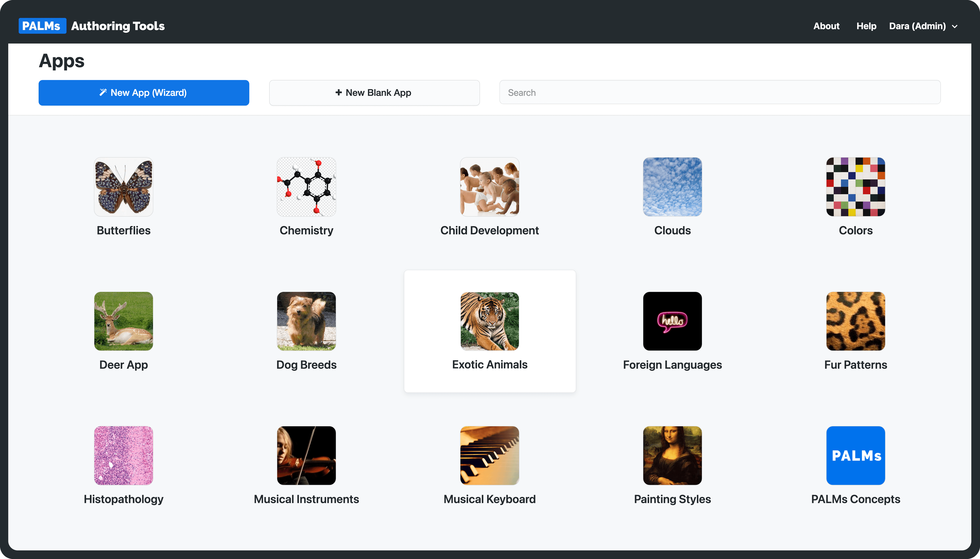The width and height of the screenshot is (980, 559).
Task: Open the Foreign Languages neon hello icon
Action: click(x=672, y=321)
